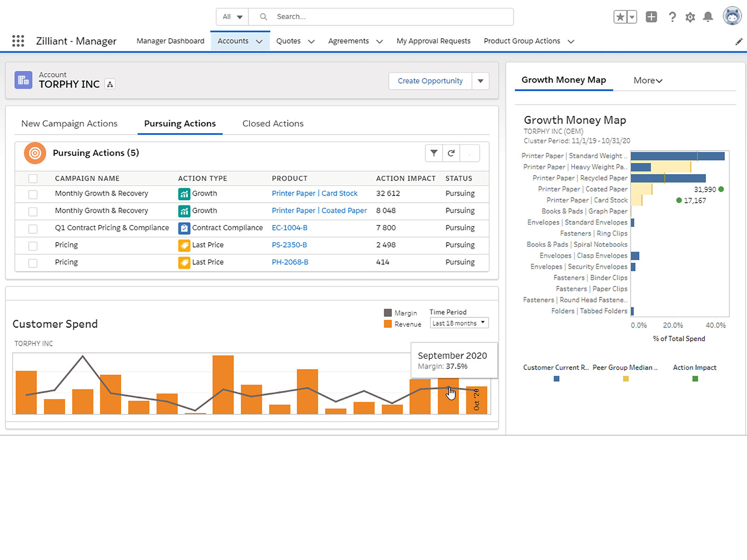
Task: Click the yellow Peer Group Median legend swatch
Action: [x=626, y=379]
